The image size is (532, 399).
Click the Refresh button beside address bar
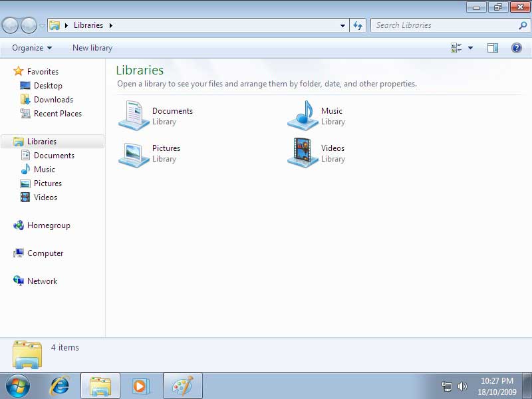(358, 25)
